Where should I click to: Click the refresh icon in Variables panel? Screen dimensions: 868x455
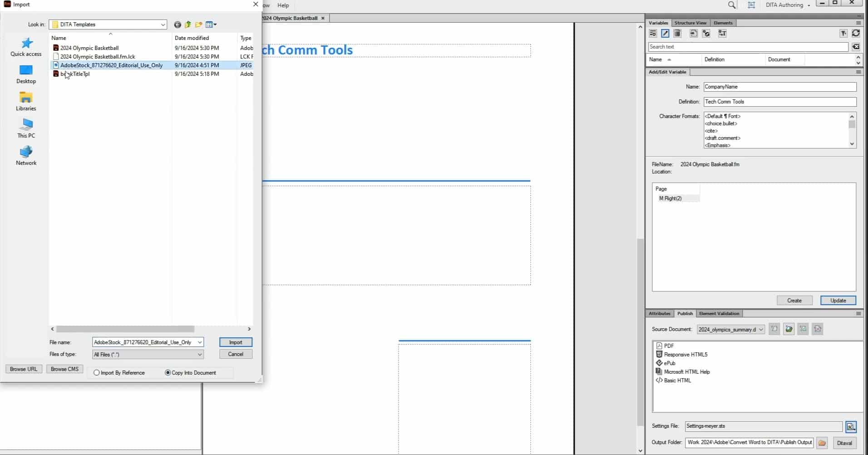(x=856, y=34)
